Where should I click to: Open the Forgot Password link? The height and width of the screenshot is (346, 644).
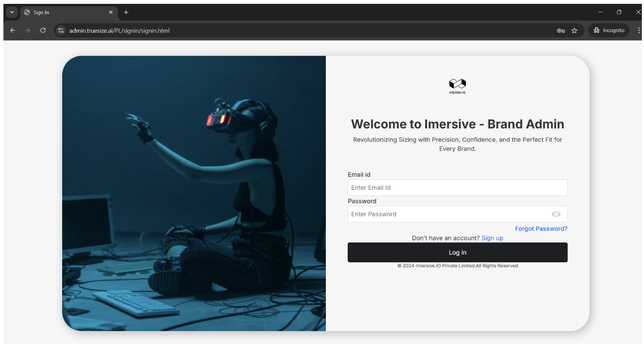click(541, 229)
